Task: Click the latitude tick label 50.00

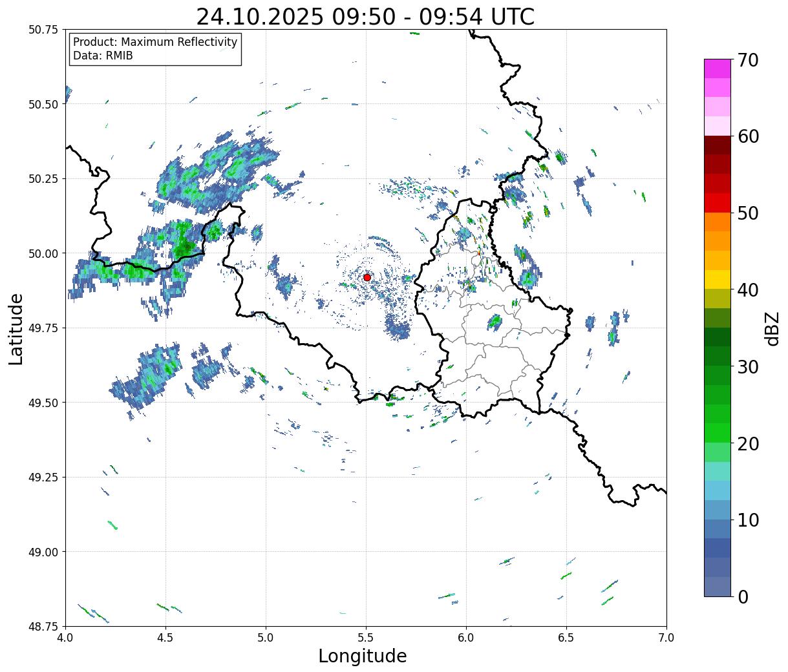Action: (x=43, y=253)
